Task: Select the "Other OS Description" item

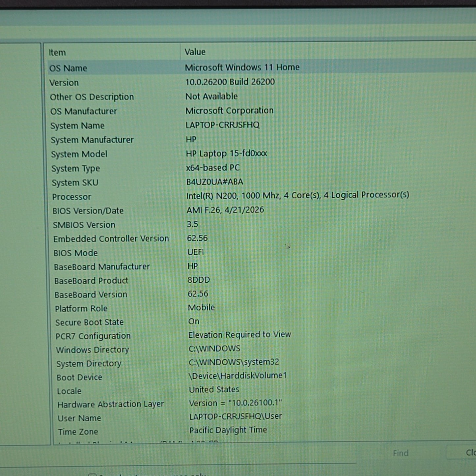Action: tap(92, 97)
